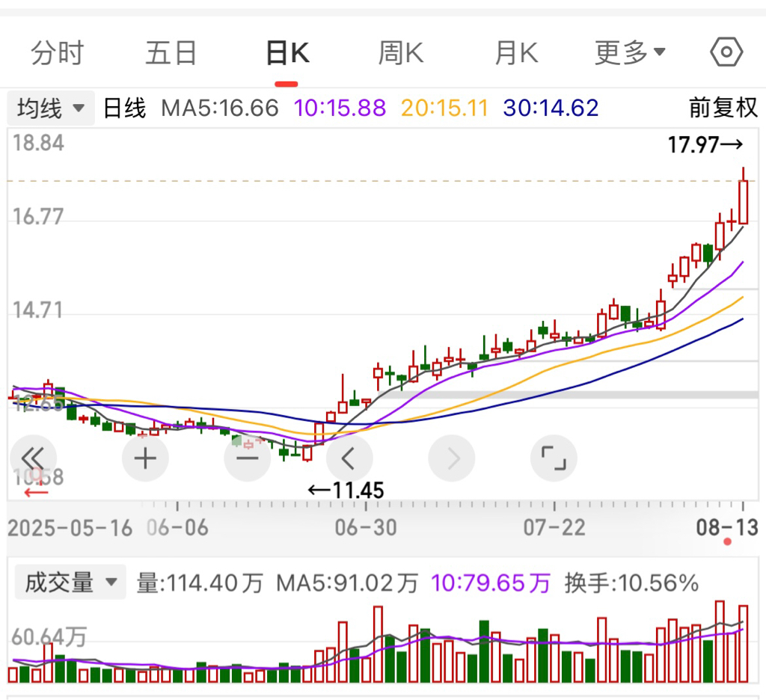
Task: Zoom out the K-line chart with minus button
Action: tap(247, 458)
